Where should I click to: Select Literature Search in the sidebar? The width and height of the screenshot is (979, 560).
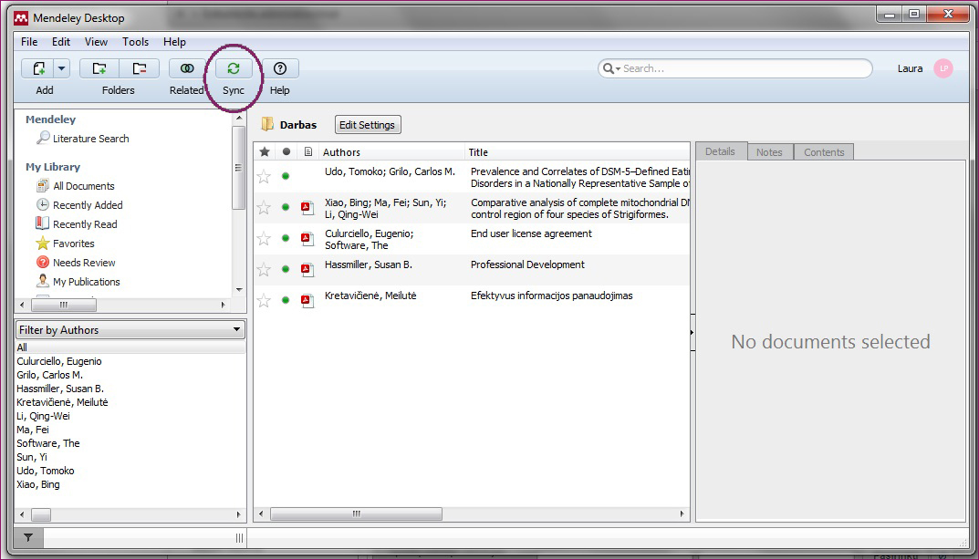coord(90,139)
